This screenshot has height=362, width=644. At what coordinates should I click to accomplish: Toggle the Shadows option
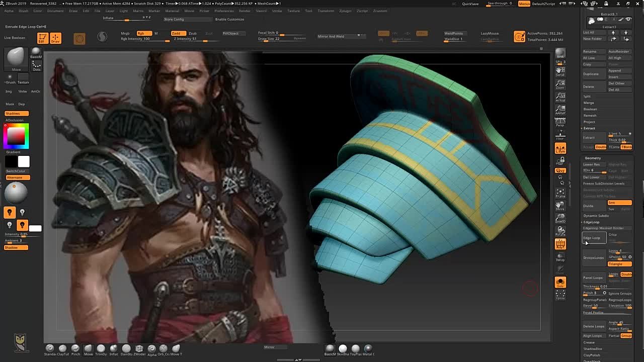[17, 114]
